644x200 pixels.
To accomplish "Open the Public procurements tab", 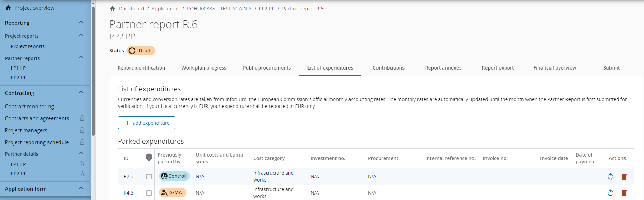I will click(x=266, y=68).
